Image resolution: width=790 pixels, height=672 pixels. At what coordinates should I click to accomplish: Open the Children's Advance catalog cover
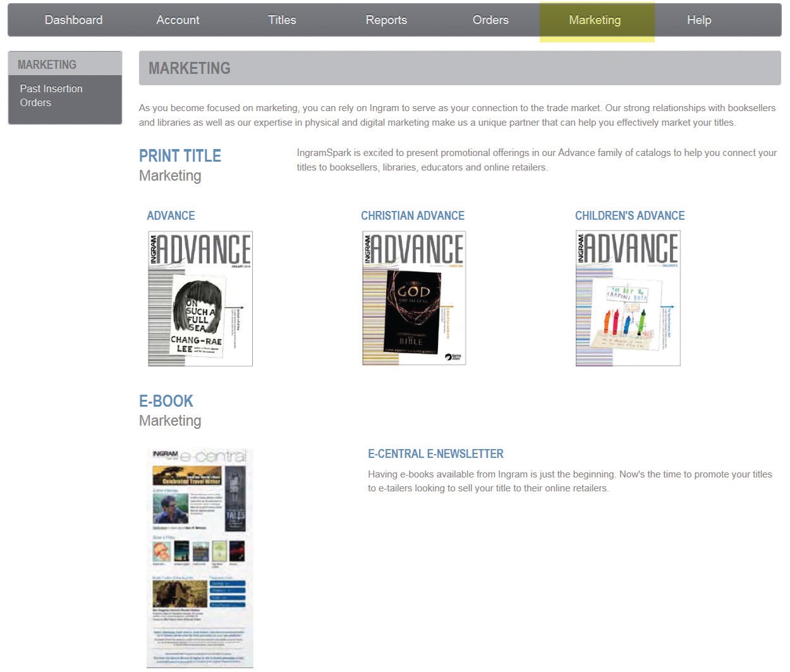pos(628,299)
